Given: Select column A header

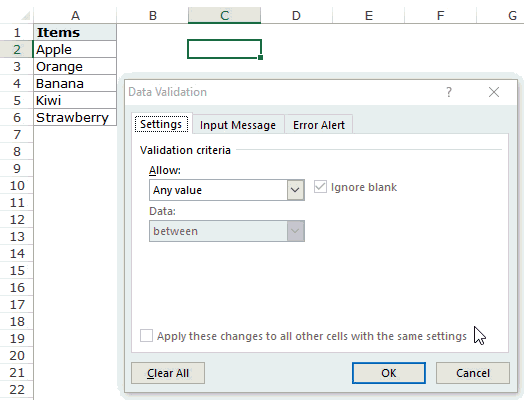Looking at the screenshot, I should [75, 15].
